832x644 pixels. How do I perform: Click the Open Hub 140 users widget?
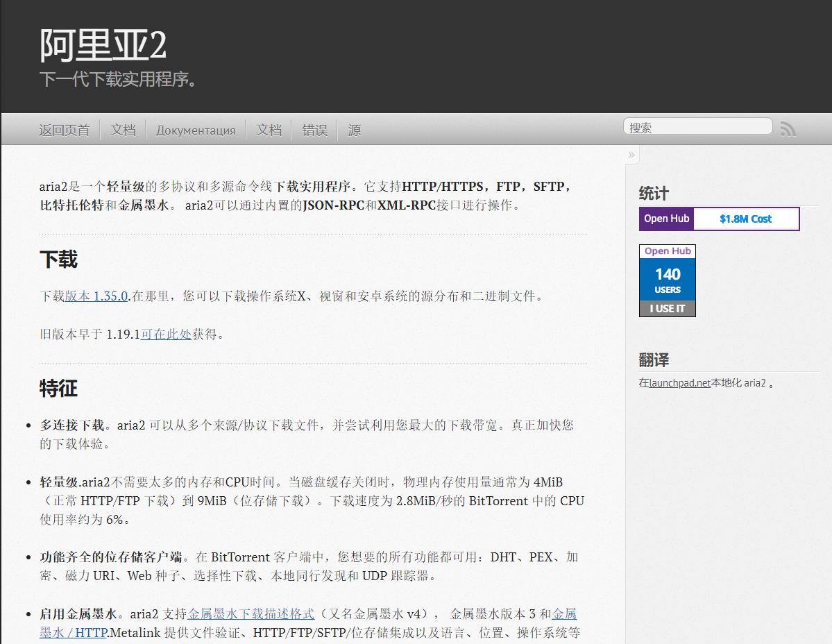[x=667, y=280]
